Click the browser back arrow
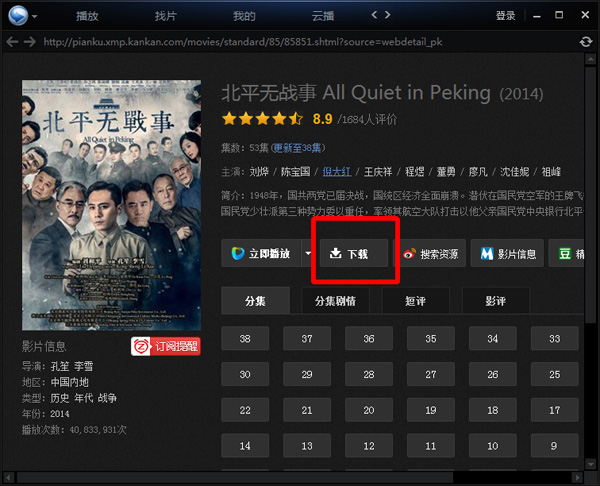This screenshot has width=600, height=486. coord(12,41)
